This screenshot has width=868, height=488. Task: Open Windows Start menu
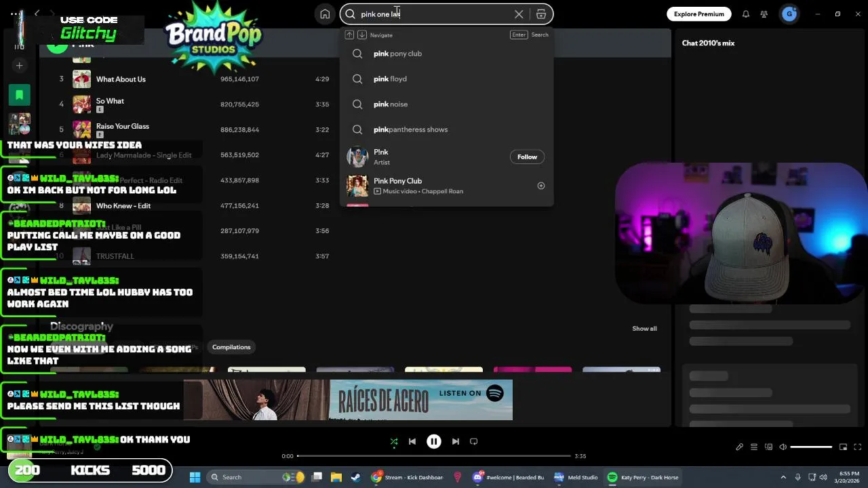(x=195, y=477)
